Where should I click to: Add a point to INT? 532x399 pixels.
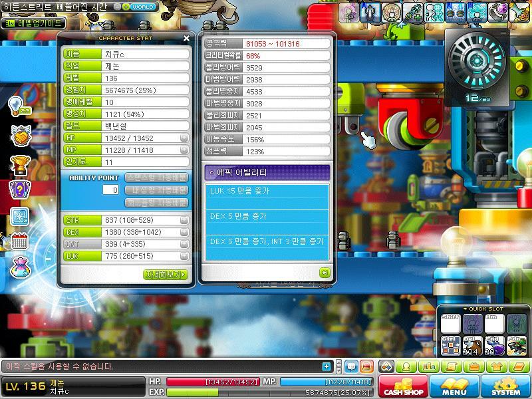click(184, 244)
